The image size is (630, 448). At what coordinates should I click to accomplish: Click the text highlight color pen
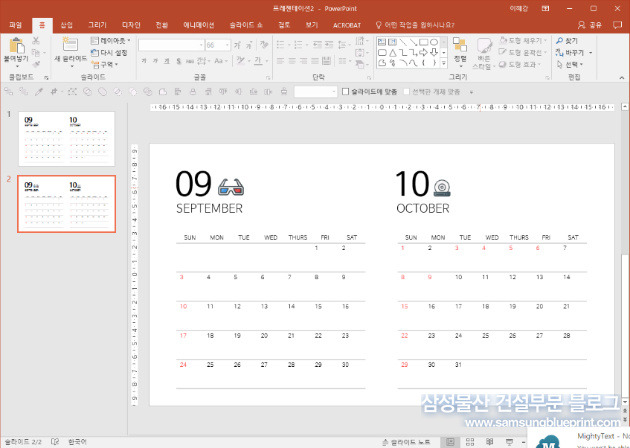241,61
